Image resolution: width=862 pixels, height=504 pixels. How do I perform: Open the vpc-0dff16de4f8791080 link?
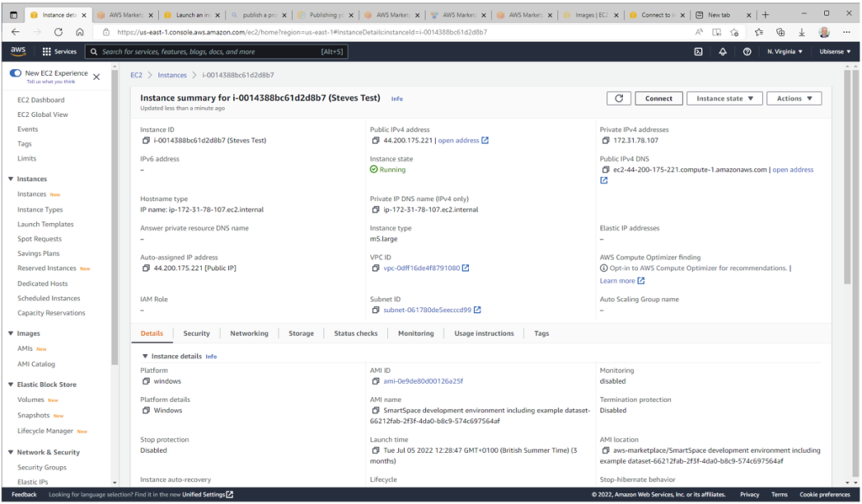pyautogui.click(x=421, y=268)
